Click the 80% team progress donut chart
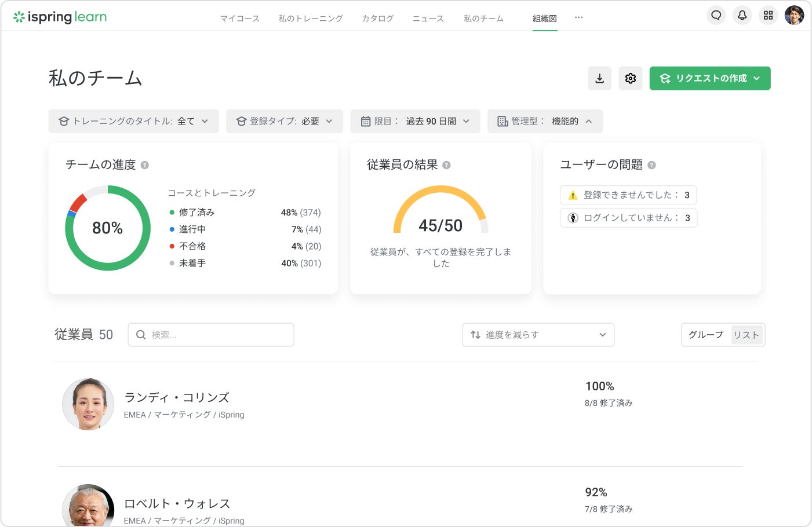This screenshot has height=527, width=812. pyautogui.click(x=108, y=228)
